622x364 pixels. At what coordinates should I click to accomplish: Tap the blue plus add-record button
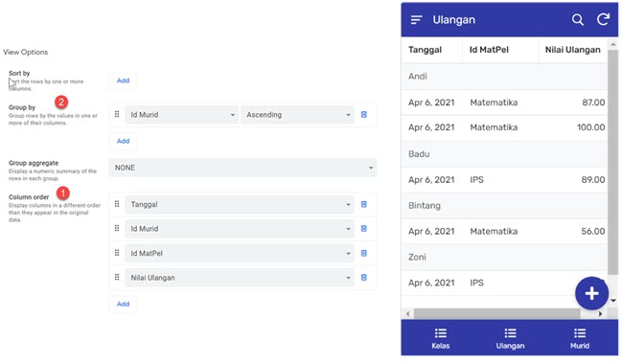coord(591,293)
